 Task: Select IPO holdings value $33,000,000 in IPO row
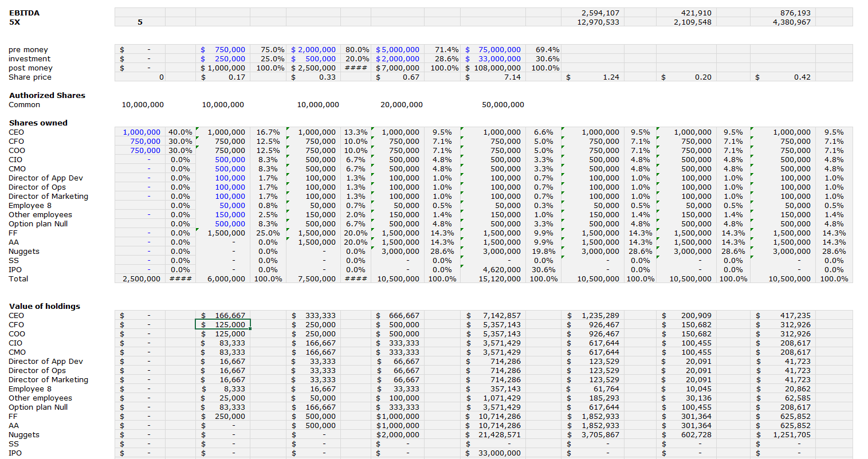tap(493, 453)
